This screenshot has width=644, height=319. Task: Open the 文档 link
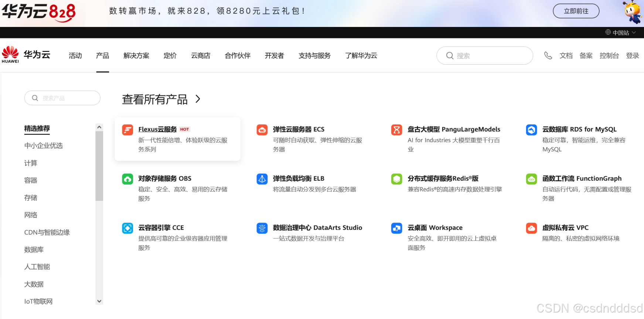[x=566, y=56]
